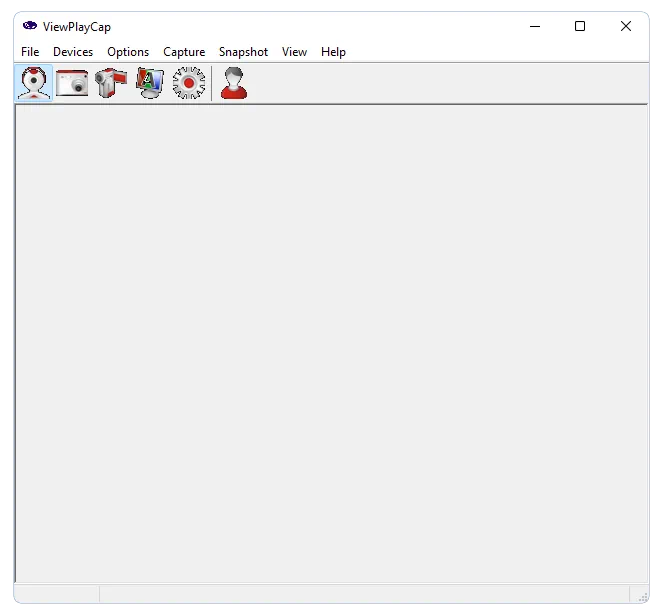Viewport: 660px width, 616px height.
Task: Minimize the ViewPlayCap window
Action: coord(535,26)
